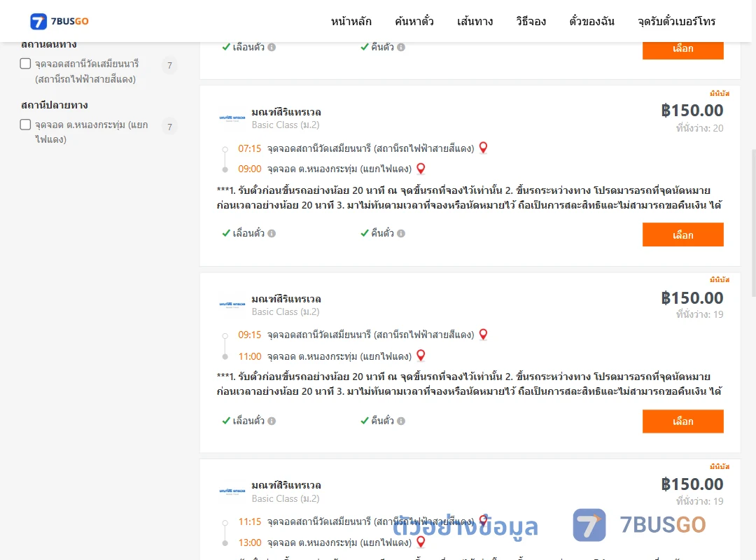Click operator logo on 07:15 trip card
Image resolution: width=756 pixels, height=560 pixels.
coord(232,118)
